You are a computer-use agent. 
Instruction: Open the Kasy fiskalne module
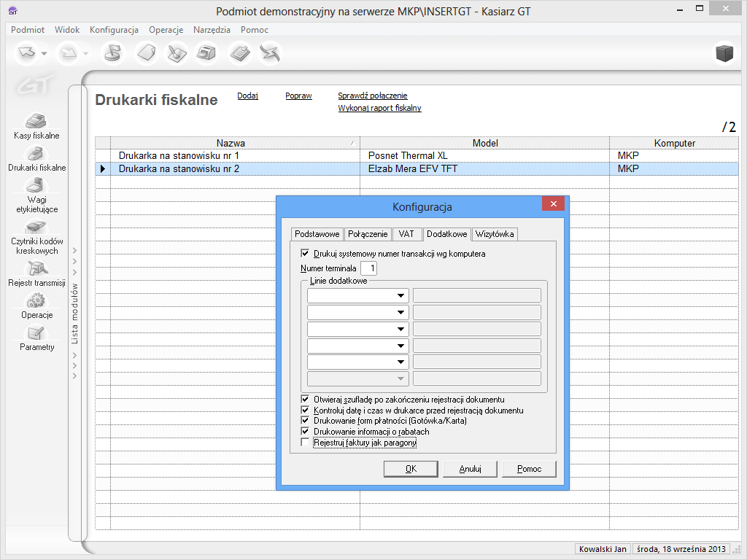pyautogui.click(x=36, y=121)
